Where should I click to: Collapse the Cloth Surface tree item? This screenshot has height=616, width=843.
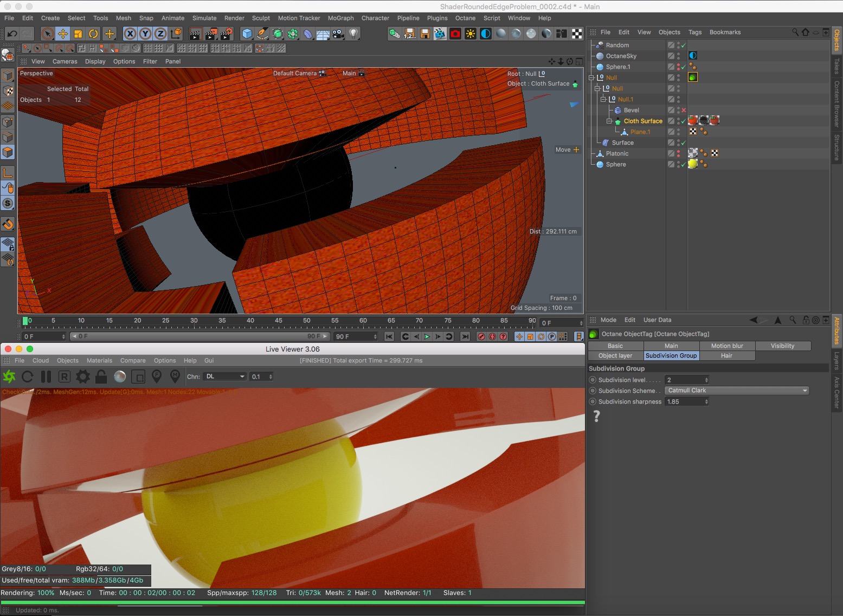[609, 121]
